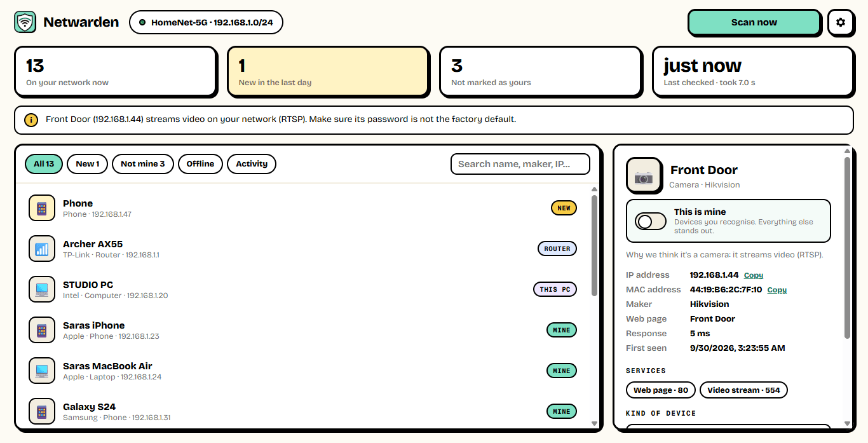Click the STUDIO PC computer icon

(42, 289)
